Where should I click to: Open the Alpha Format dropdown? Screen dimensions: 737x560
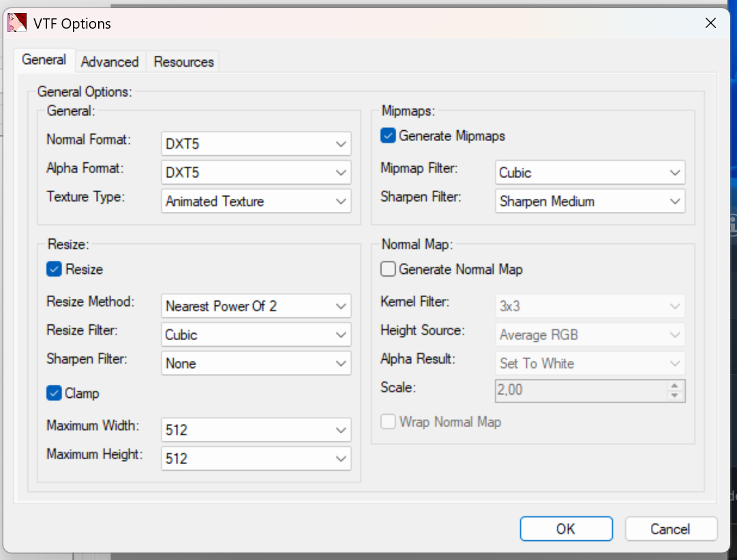256,173
